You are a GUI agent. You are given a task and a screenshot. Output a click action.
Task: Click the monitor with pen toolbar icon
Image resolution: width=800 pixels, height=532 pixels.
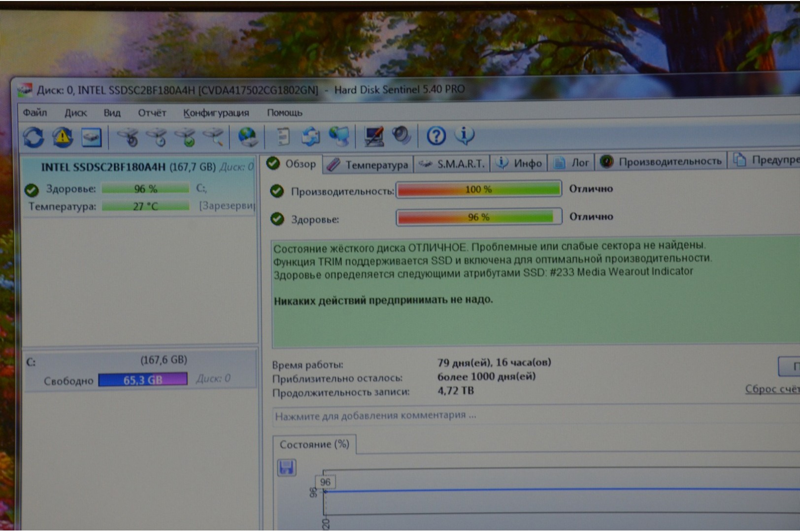(x=374, y=136)
